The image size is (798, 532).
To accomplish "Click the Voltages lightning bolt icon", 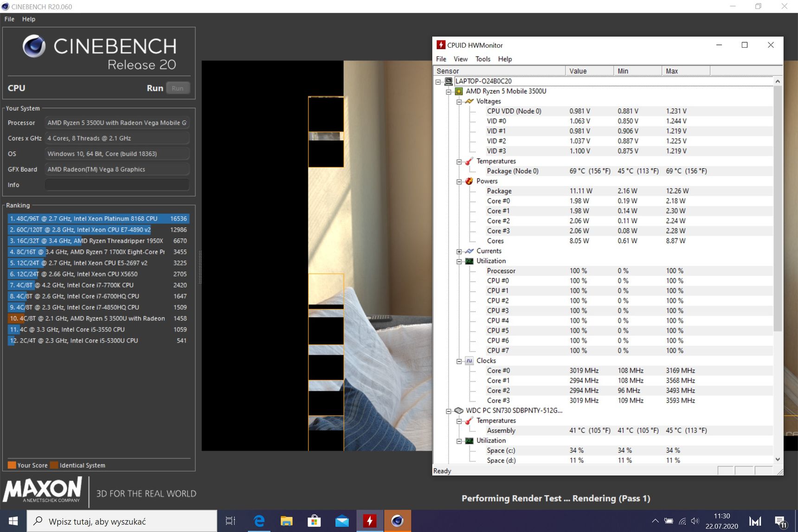I will (x=469, y=101).
